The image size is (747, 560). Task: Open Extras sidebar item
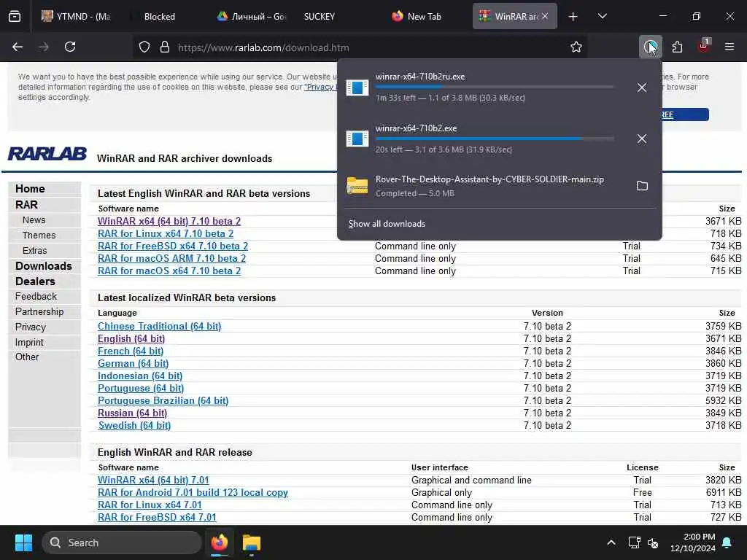34,251
